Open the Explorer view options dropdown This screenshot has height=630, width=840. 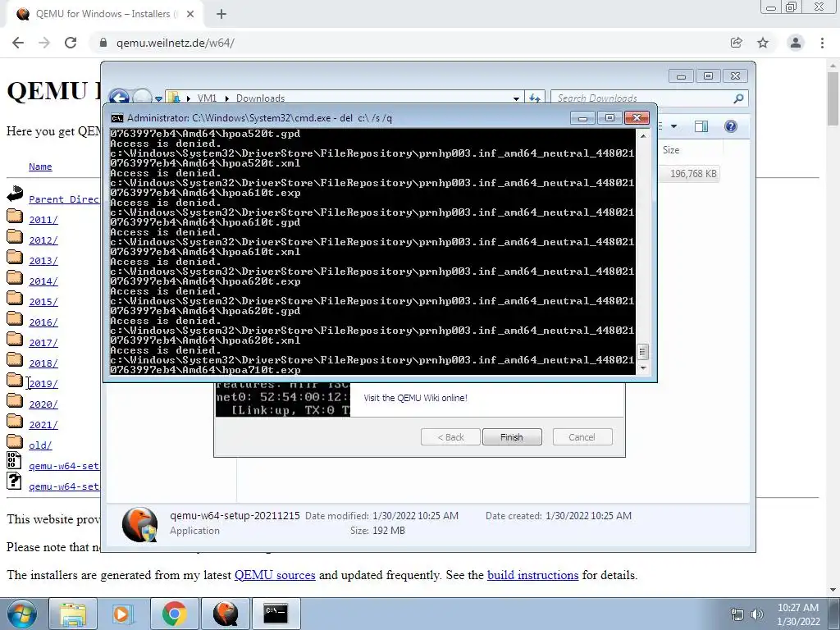[674, 126]
